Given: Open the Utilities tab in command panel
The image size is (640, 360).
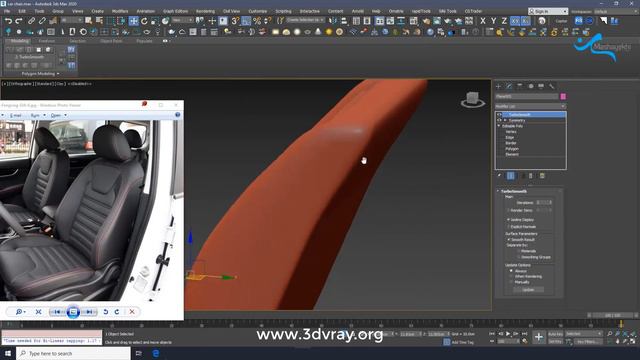Looking at the screenshot, I should coord(552,86).
